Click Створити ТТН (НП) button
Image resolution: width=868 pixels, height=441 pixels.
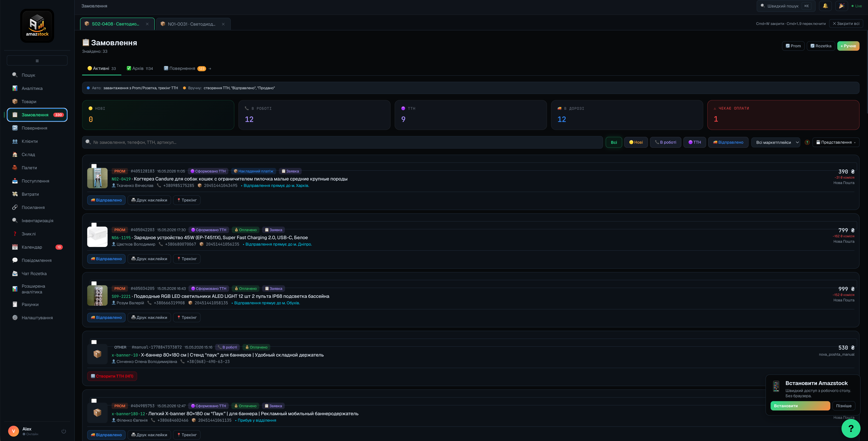tap(112, 376)
